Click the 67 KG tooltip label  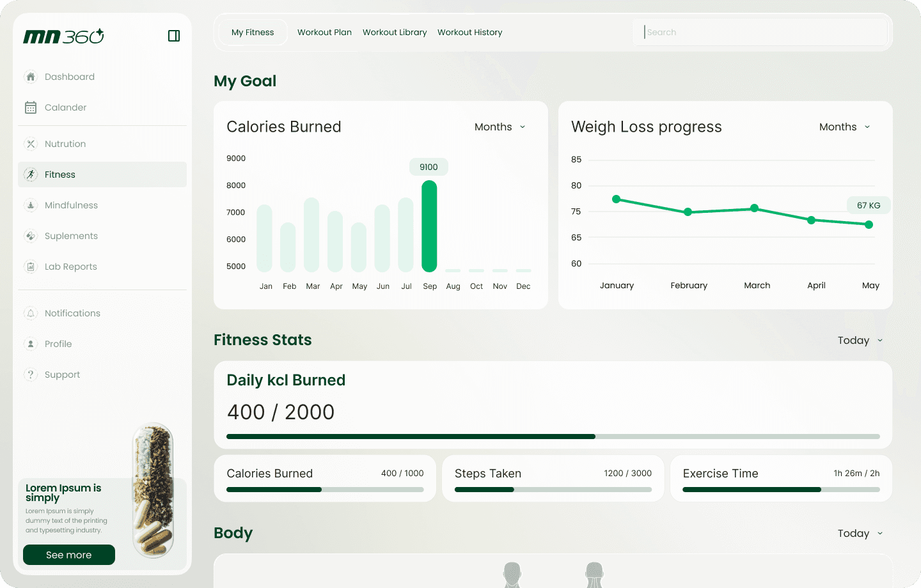(869, 205)
